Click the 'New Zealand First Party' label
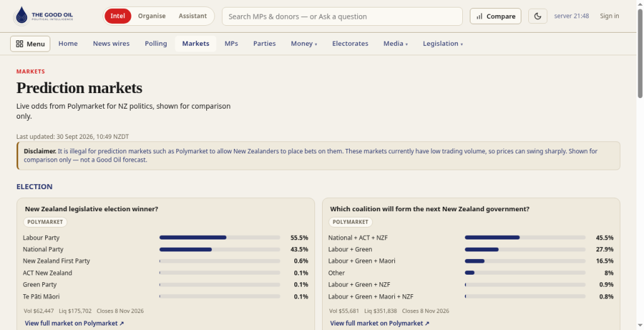Image resolution: width=644 pixels, height=330 pixels. pos(56,261)
